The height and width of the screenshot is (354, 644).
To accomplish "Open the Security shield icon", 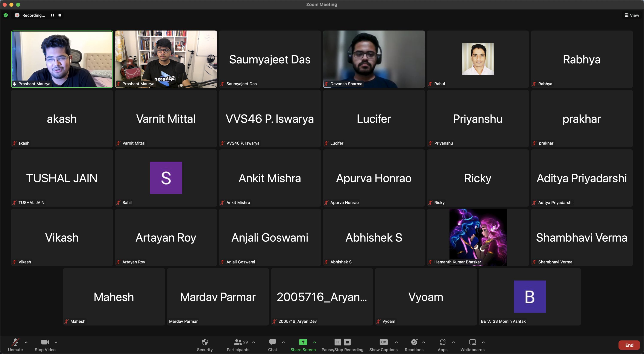I will 205,342.
